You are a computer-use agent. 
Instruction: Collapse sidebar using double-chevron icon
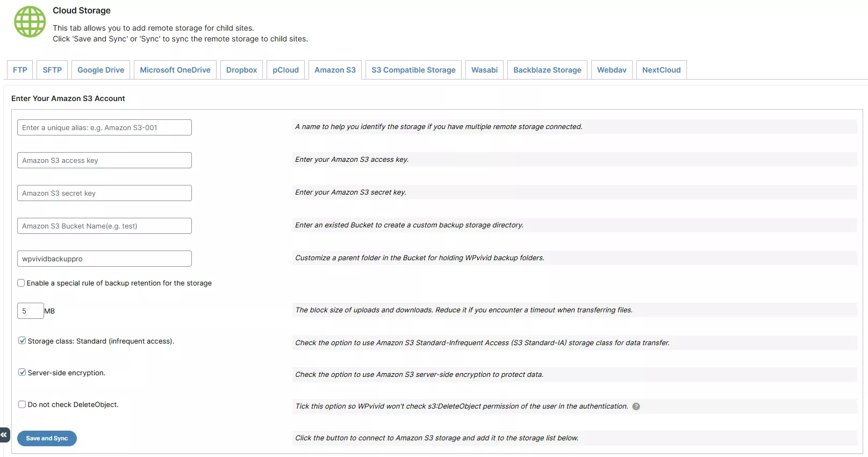[4, 435]
